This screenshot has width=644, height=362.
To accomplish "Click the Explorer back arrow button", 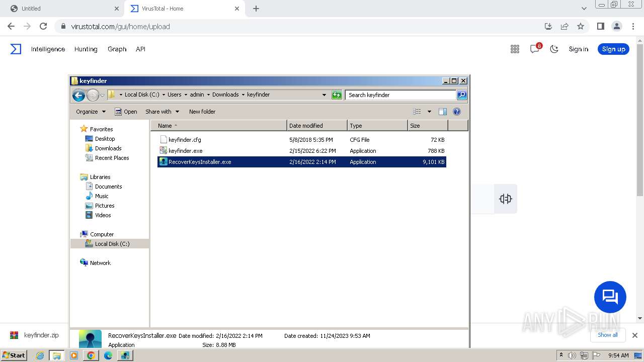I will [x=78, y=95].
